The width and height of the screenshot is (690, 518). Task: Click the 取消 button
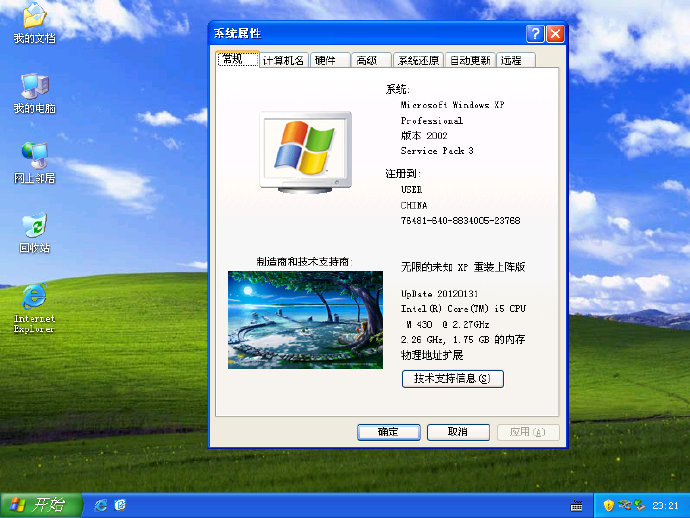click(x=458, y=432)
